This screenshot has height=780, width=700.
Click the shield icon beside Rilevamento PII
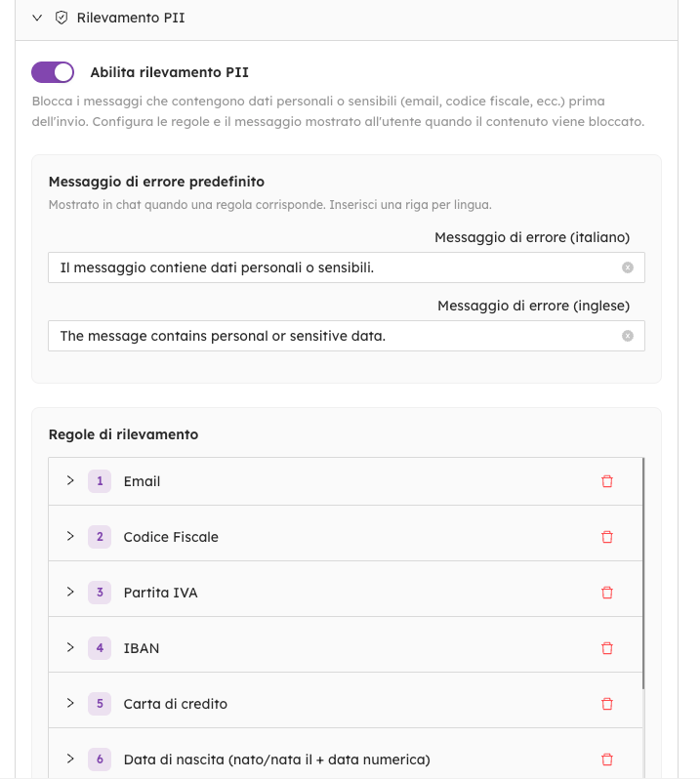pos(61,18)
